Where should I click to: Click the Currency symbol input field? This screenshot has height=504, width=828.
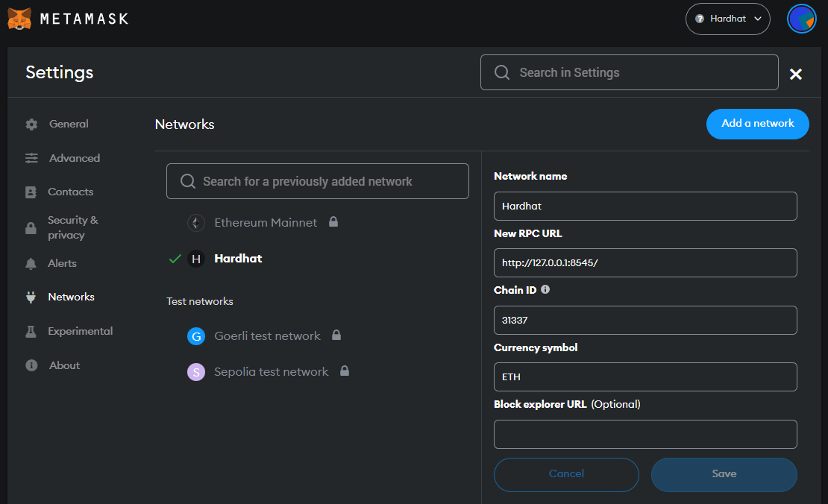(645, 377)
